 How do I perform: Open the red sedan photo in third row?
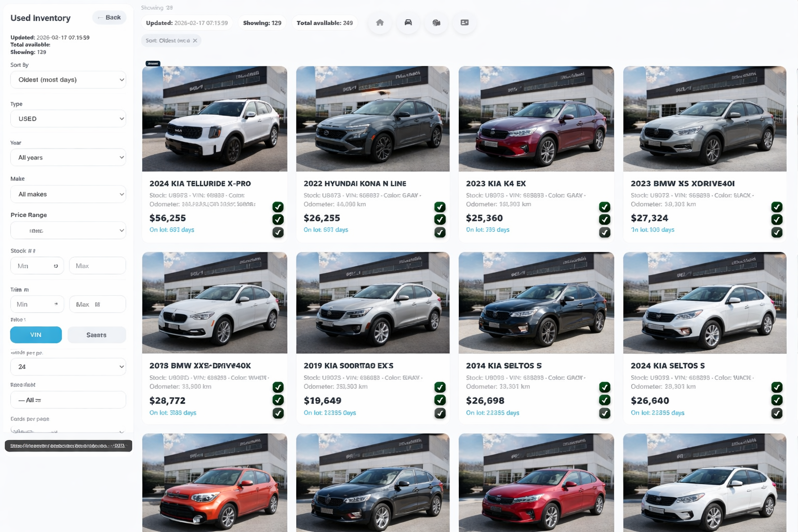pos(536,483)
